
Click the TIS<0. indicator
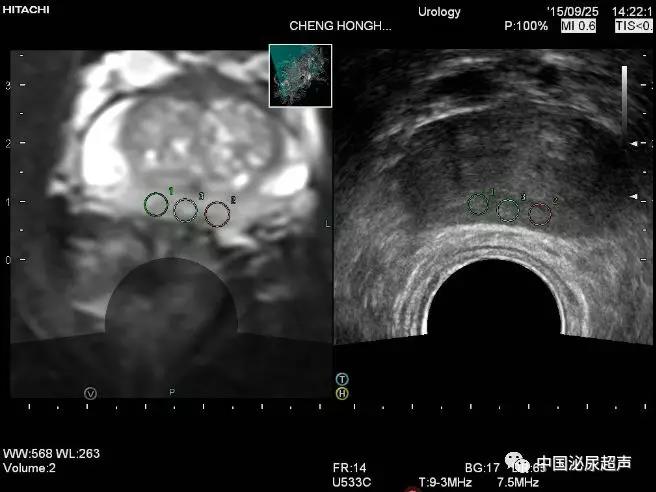(634, 26)
